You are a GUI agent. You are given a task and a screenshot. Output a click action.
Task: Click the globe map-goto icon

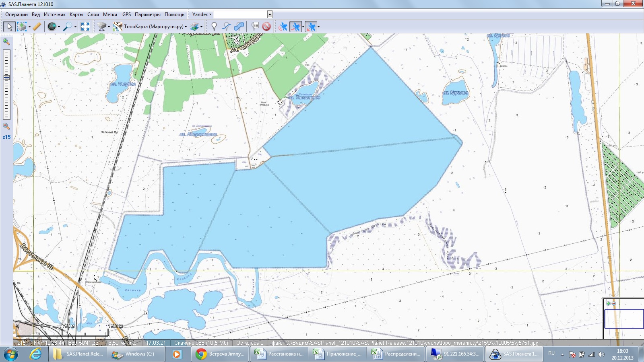52,27
